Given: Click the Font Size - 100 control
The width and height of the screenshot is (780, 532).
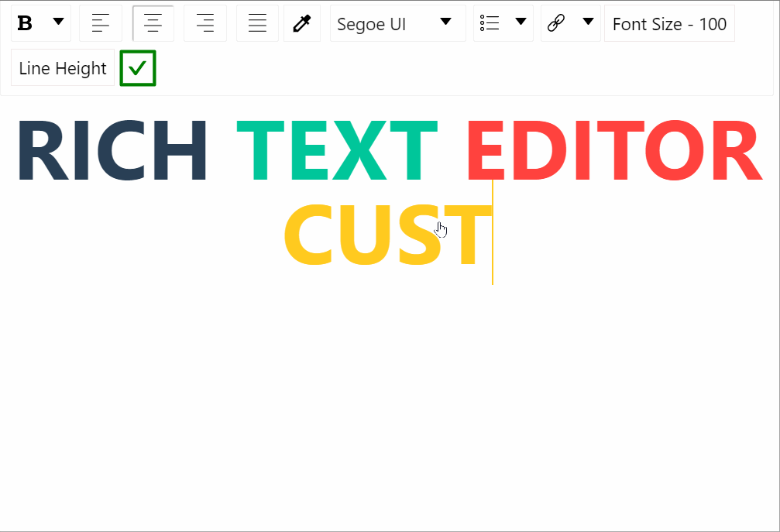Looking at the screenshot, I should coord(668,24).
